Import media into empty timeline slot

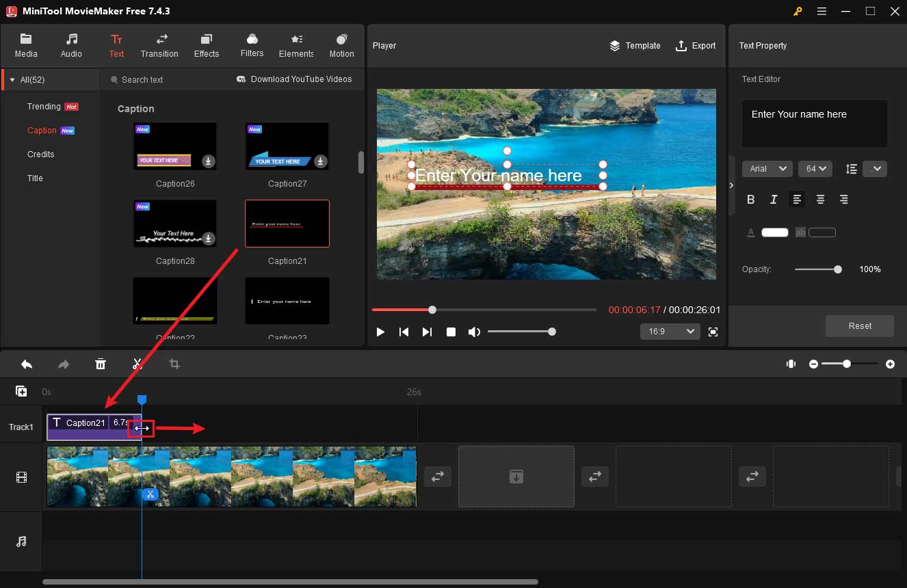[516, 477]
